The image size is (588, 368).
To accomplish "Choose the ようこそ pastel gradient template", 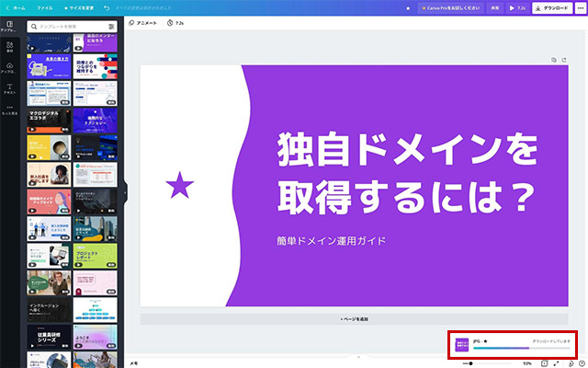I will (95, 337).
